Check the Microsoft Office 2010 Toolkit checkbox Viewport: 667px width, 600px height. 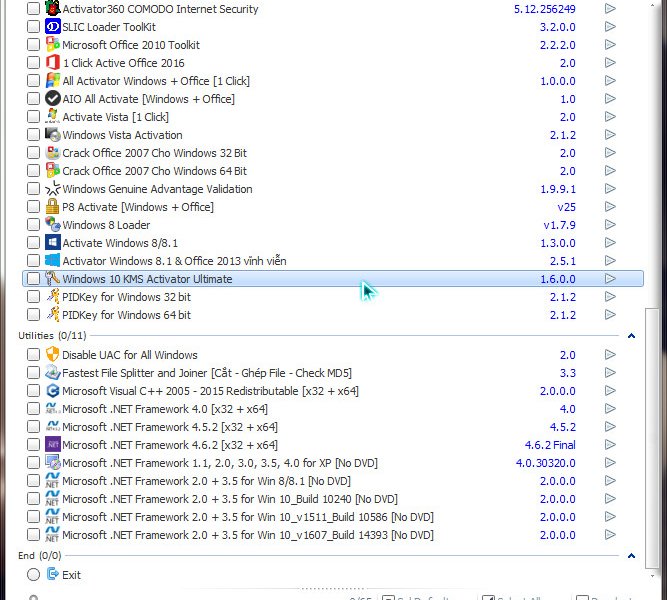[x=33, y=45]
